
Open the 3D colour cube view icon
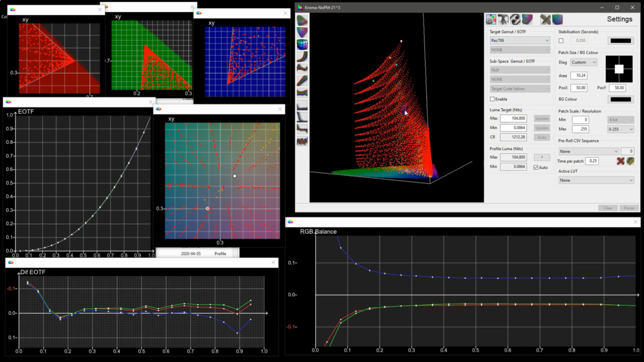303,45
